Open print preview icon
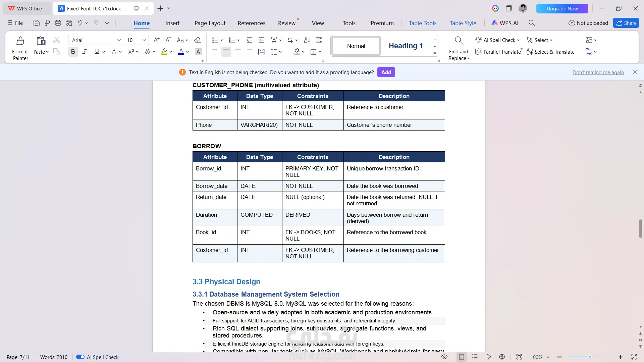 tap(69, 23)
